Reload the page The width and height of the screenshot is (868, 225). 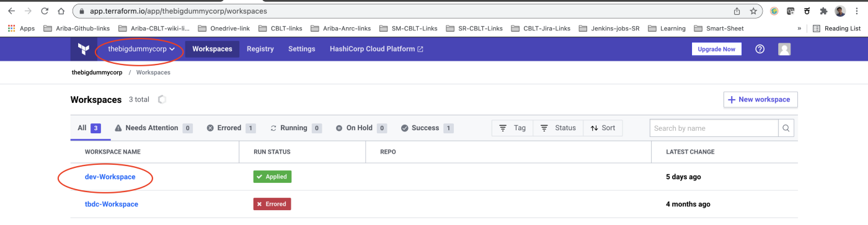(45, 11)
